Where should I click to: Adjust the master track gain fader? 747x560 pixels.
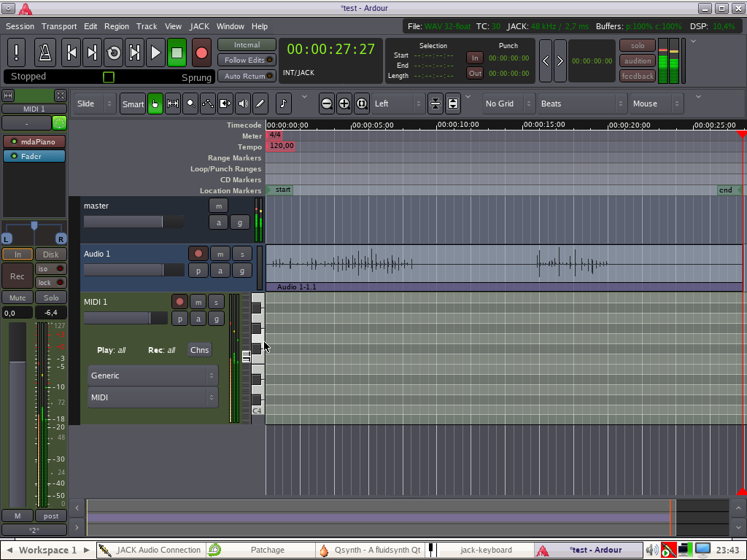[134, 222]
